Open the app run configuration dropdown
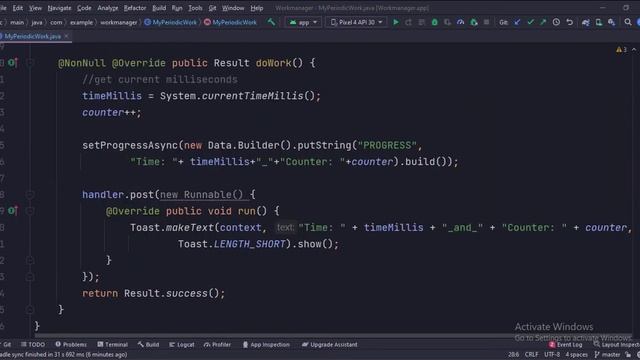640x360 pixels. 303,22
